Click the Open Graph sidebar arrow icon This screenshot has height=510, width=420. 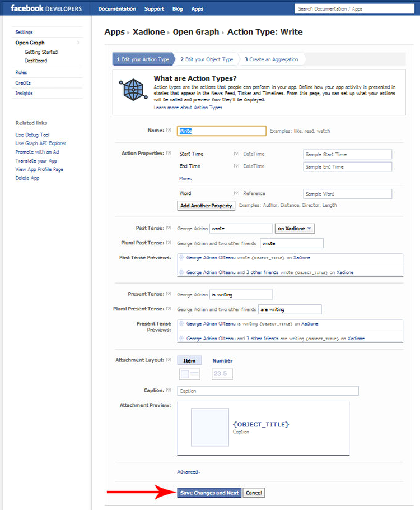(x=78, y=43)
